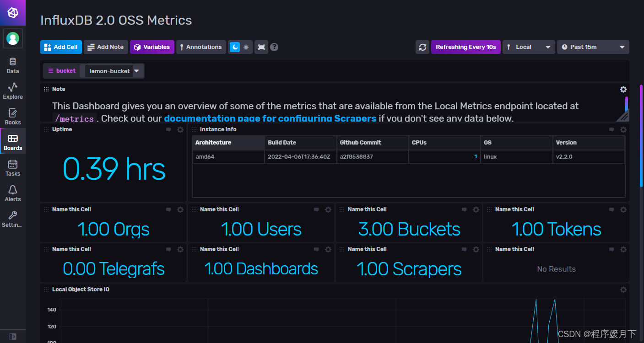Open the user avatar menu

coord(13,38)
